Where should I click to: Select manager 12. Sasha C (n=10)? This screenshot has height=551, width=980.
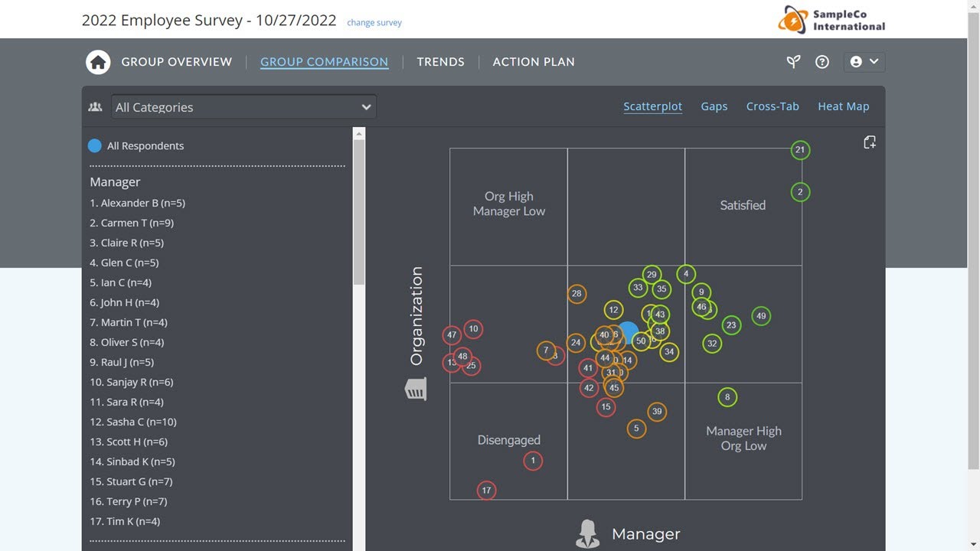coord(133,422)
